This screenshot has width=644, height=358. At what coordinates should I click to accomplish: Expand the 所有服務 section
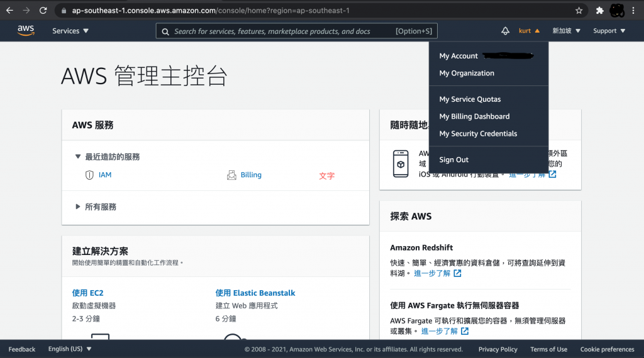[96, 207]
